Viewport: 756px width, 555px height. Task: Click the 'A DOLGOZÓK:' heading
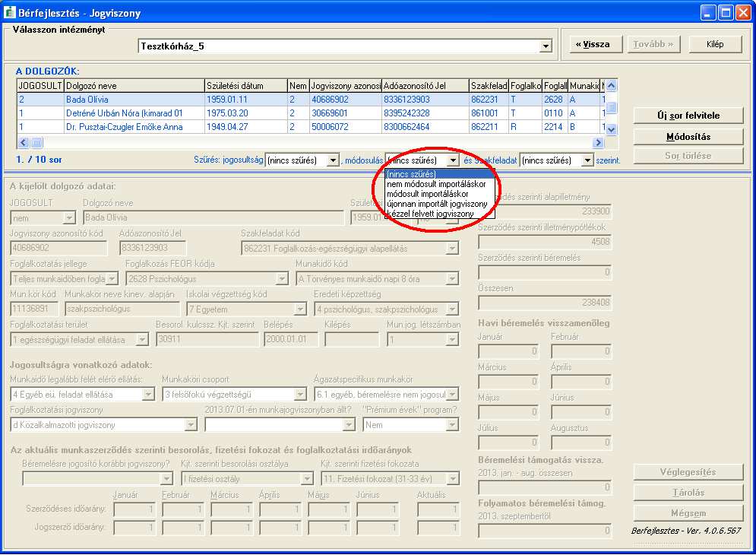coord(47,71)
